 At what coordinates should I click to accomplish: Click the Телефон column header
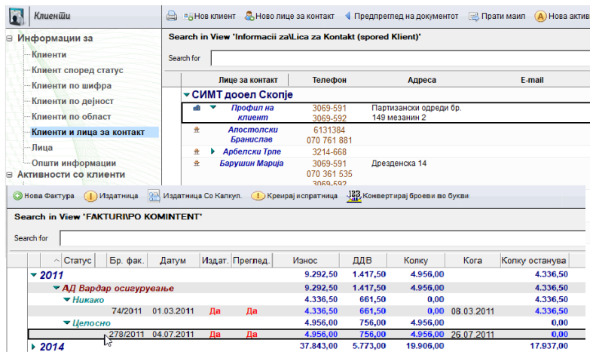(x=329, y=80)
